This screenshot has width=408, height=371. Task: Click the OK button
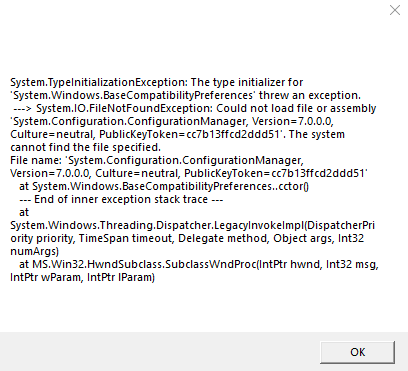(357, 352)
